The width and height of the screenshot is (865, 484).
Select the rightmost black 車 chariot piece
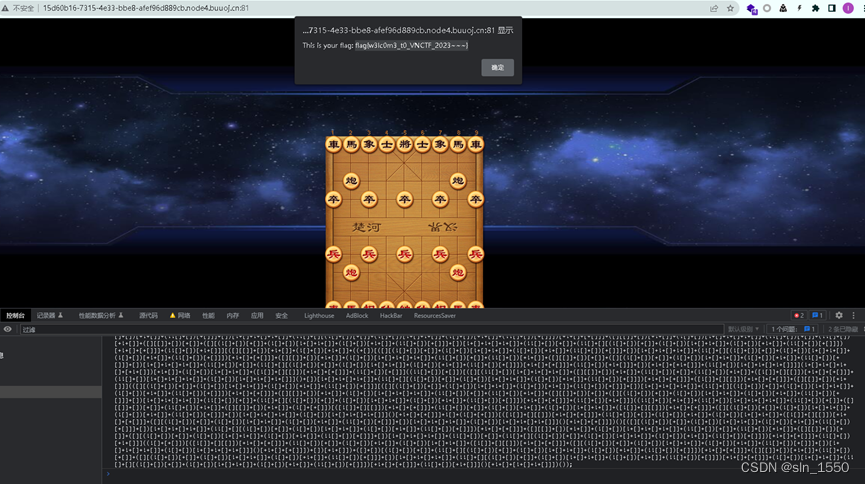click(476, 145)
